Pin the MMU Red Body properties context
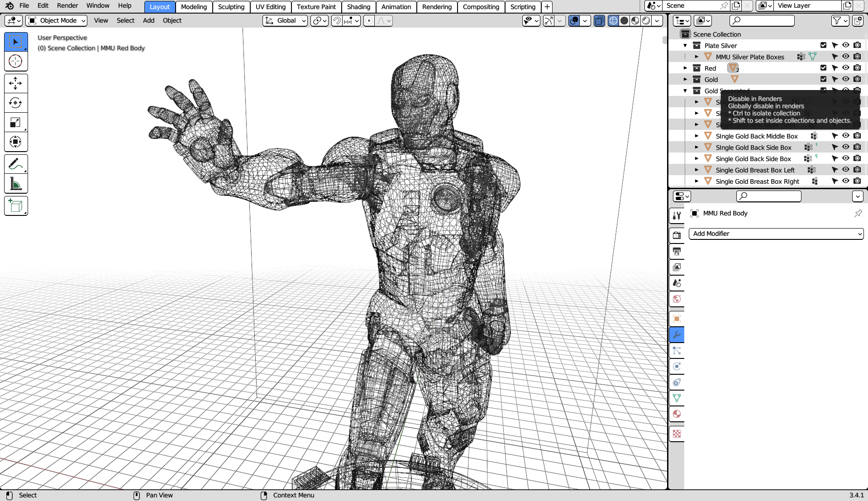 click(858, 213)
